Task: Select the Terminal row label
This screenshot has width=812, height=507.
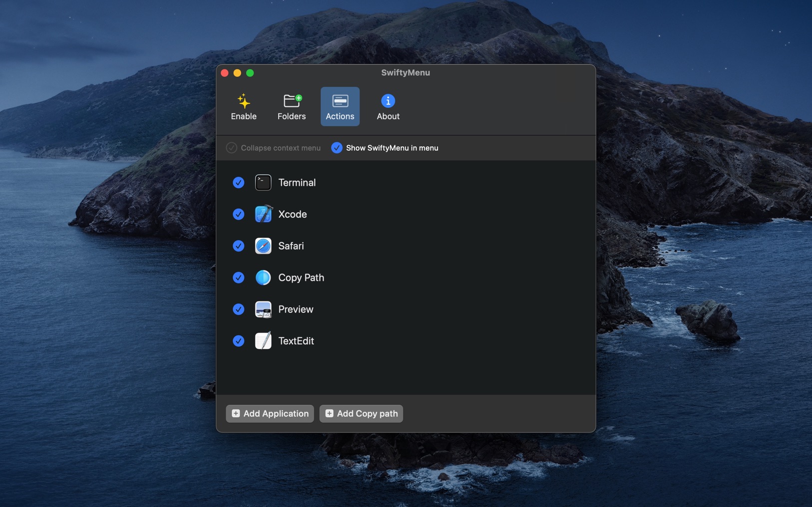Action: [x=297, y=183]
